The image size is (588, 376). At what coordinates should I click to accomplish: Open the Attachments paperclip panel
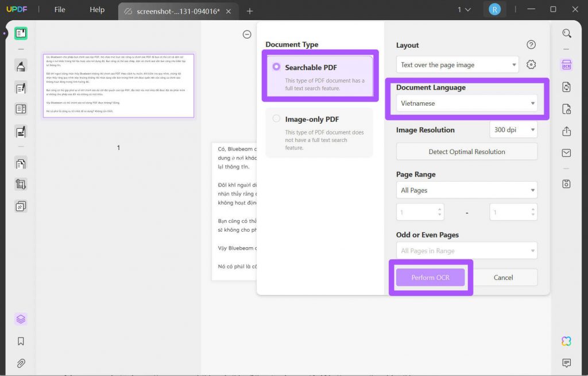[x=21, y=363]
